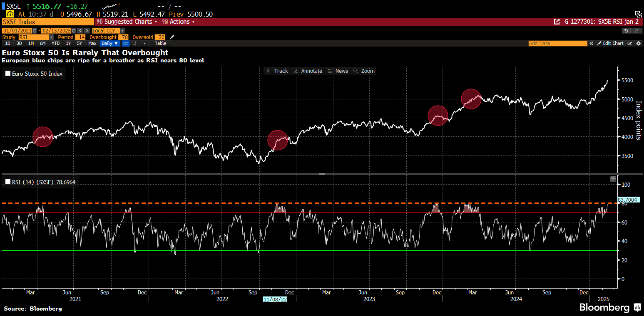
Task: Click the 11/08/22 date marker on axis
Action: coord(275,299)
